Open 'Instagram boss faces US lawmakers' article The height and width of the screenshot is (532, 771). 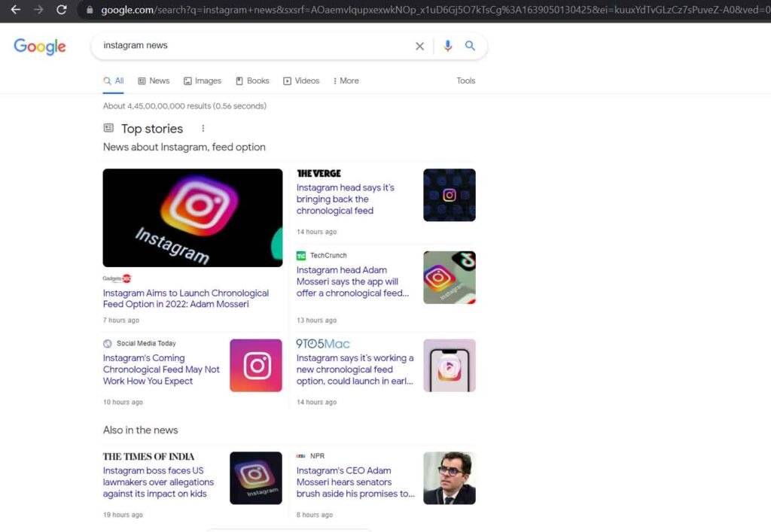click(158, 482)
